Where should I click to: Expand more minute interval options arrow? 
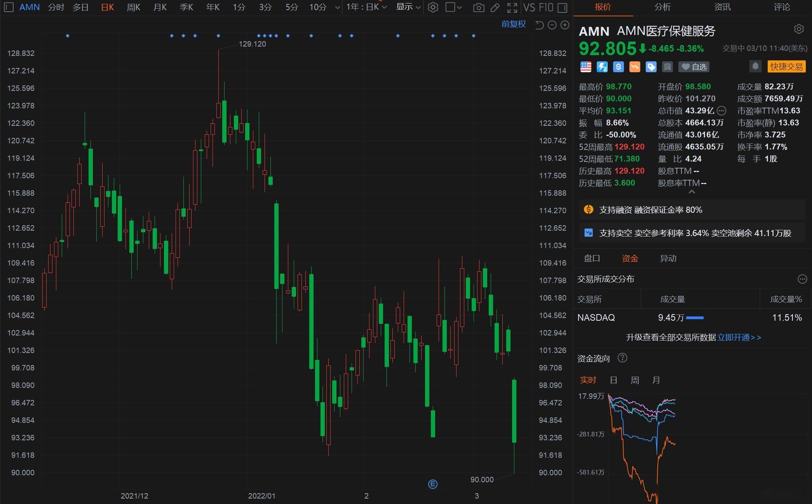[337, 7]
